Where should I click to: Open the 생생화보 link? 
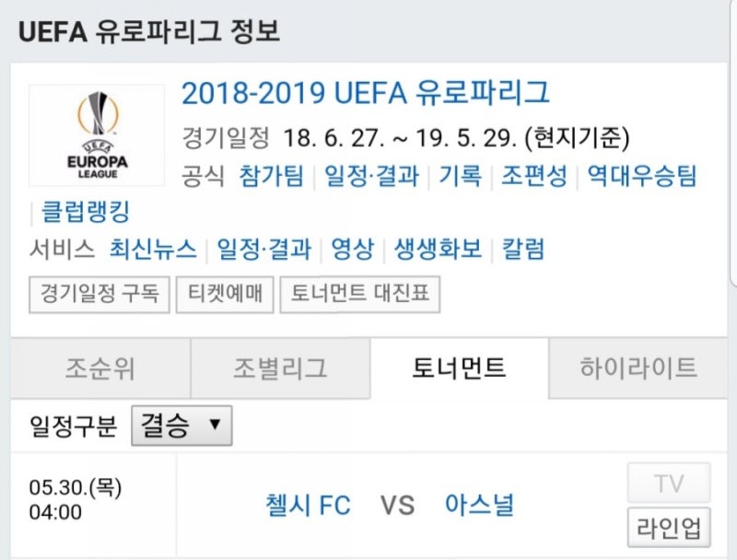click(x=439, y=249)
